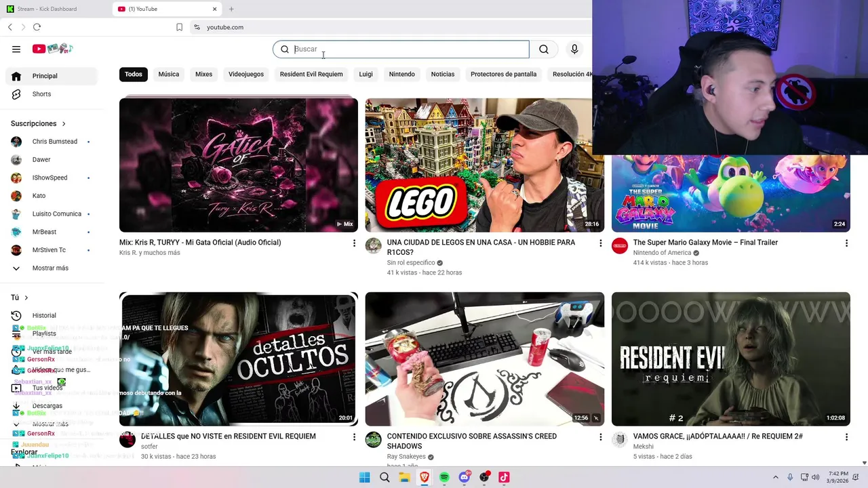Select the Protectores de pantalla chip
This screenshot has height=488, width=868.
coord(504,74)
